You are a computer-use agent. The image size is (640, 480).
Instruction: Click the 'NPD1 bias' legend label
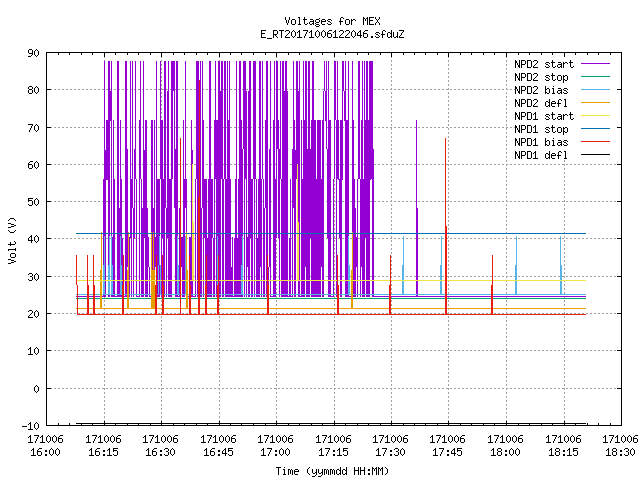541,142
